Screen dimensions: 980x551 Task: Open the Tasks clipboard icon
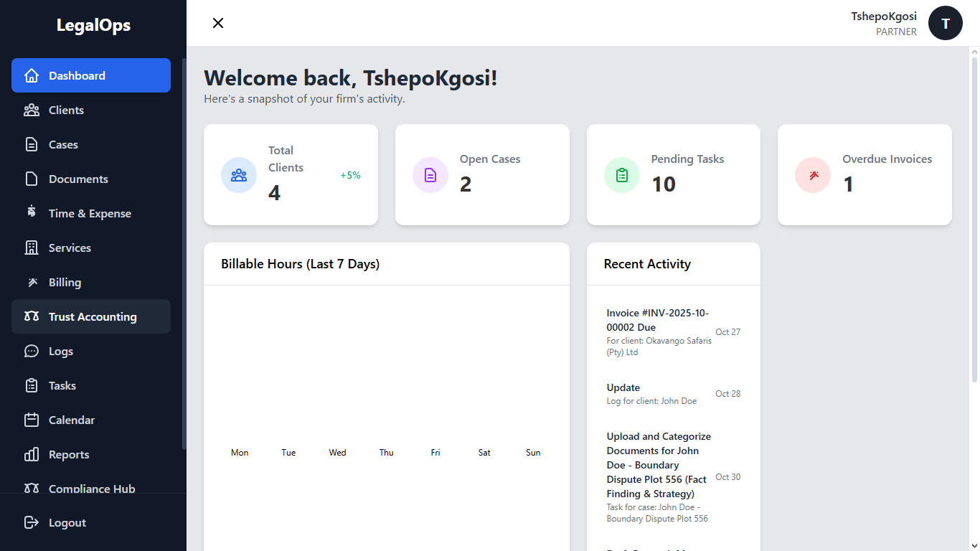pyautogui.click(x=32, y=385)
